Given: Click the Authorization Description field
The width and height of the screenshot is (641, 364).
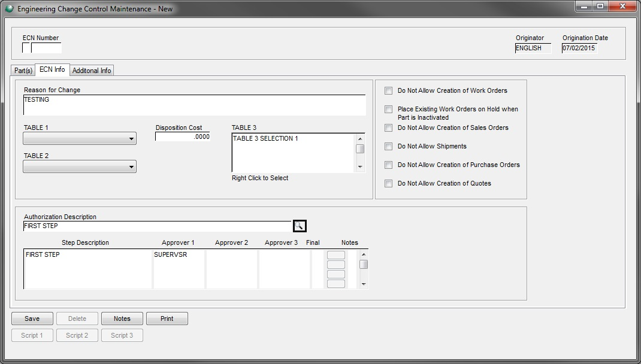Looking at the screenshot, I should coord(158,226).
